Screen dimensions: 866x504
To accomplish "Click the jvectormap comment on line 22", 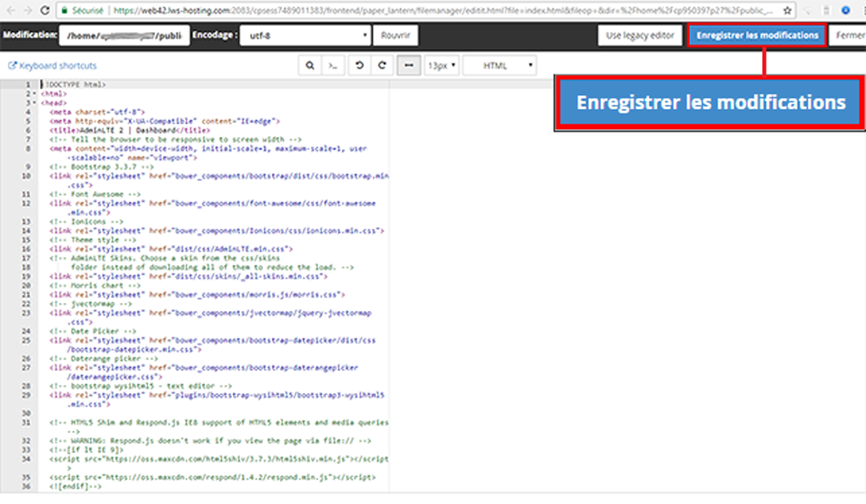I will 91,304.
